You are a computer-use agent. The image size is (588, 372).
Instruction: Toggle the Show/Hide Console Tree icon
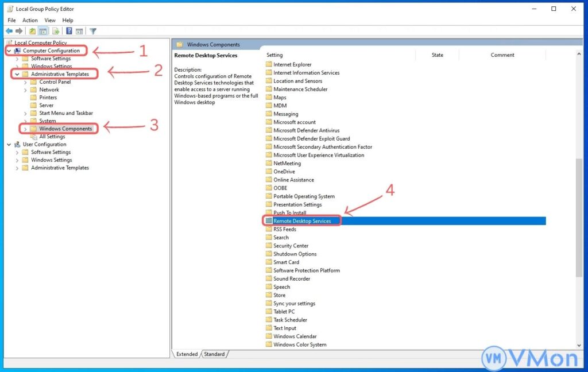42,31
